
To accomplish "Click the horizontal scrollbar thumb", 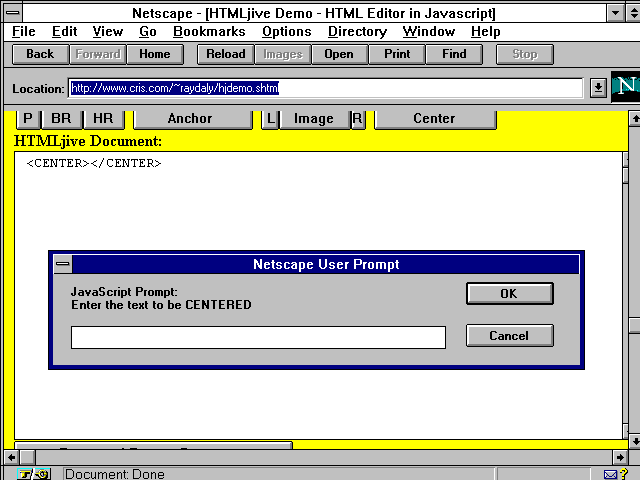I will [28, 457].
